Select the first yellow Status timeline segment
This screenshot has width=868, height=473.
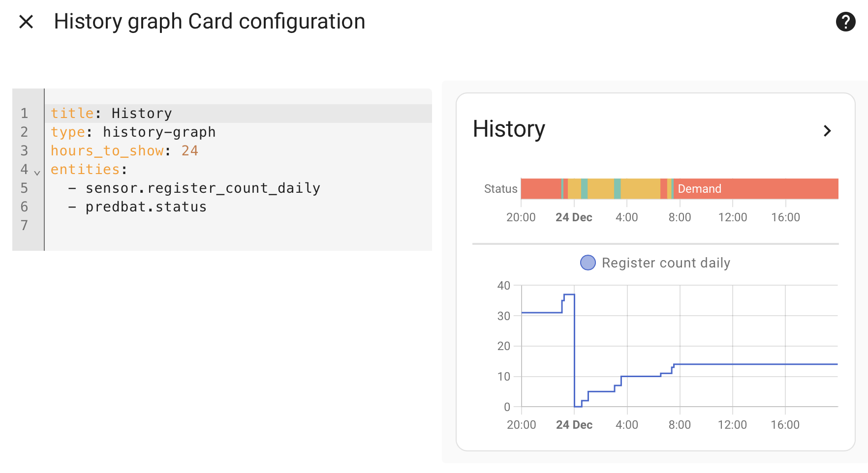(x=574, y=189)
